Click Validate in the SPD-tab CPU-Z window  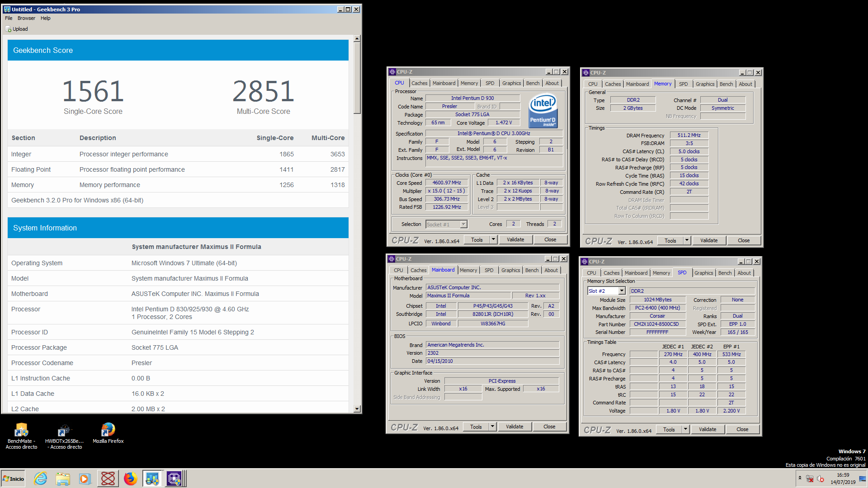point(708,430)
